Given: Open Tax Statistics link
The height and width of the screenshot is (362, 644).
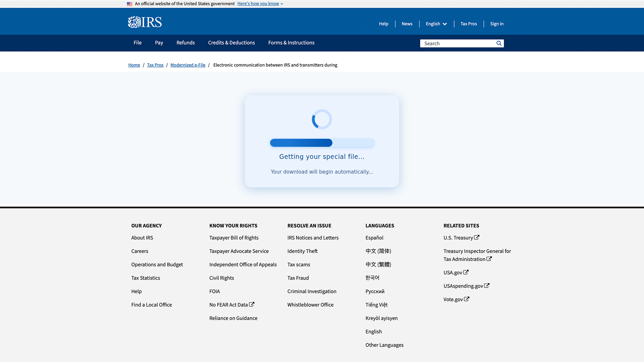Looking at the screenshot, I should pos(146,278).
